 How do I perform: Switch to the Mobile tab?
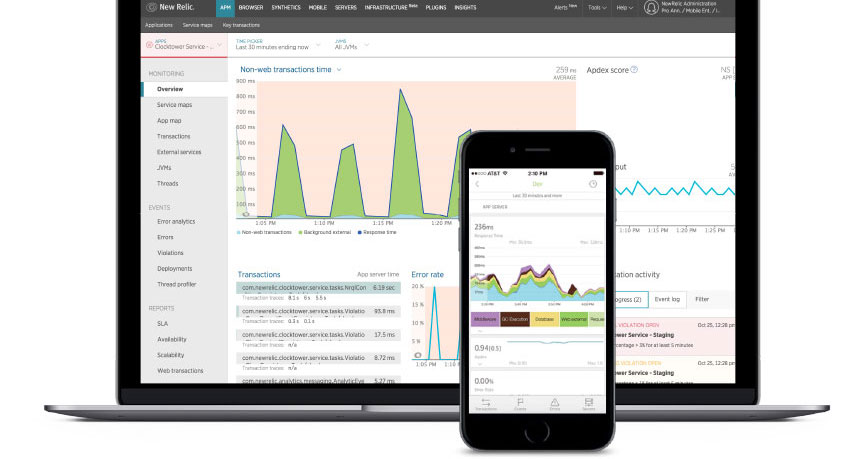coord(318,8)
